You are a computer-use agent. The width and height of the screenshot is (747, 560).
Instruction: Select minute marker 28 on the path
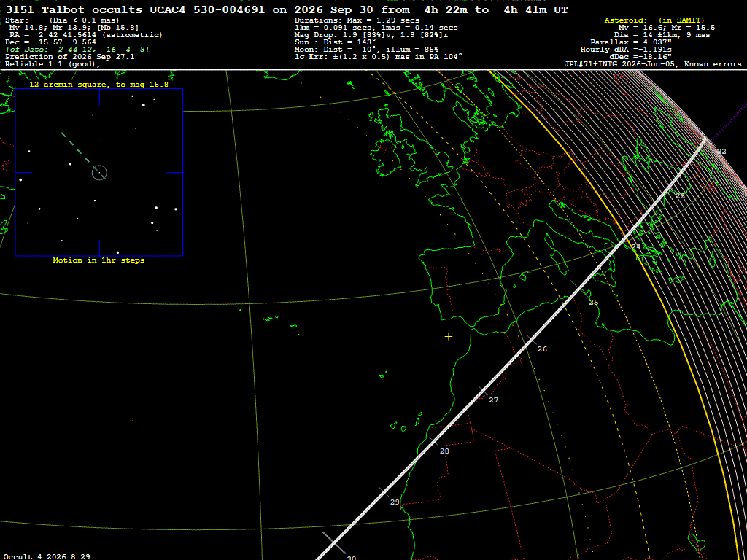click(444, 451)
